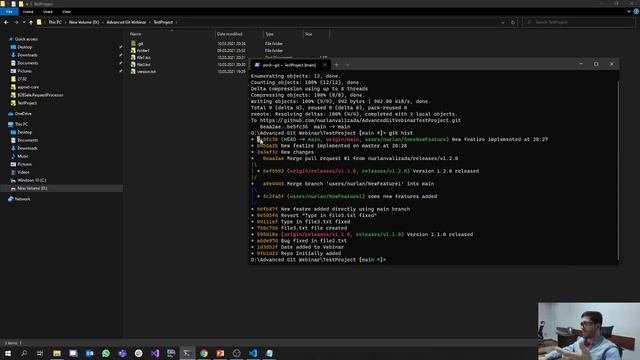
Task: Expand the Explorer ribbon chevron
Action: tap(629, 11)
